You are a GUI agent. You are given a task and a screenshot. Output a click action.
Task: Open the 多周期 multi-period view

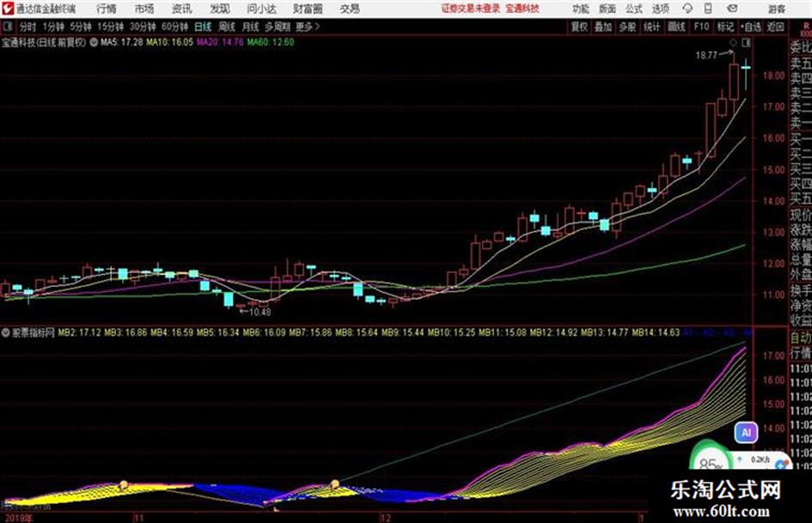(x=278, y=27)
